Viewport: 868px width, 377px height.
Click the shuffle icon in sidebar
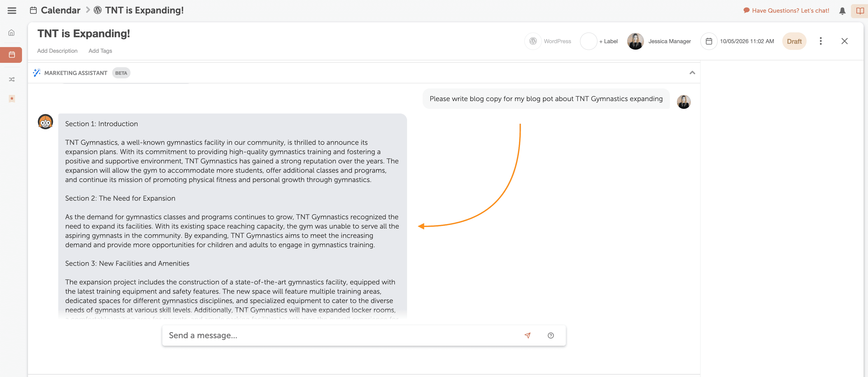click(x=11, y=79)
